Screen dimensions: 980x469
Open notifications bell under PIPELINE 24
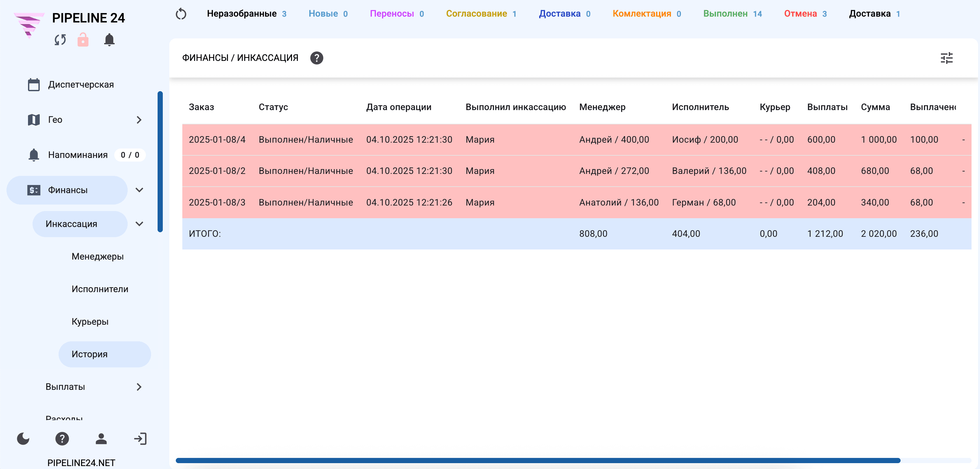coord(109,40)
